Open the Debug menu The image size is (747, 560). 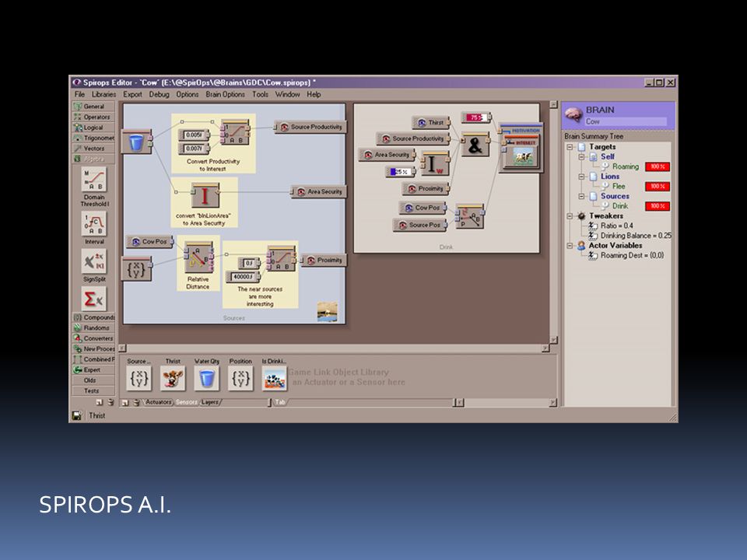coord(159,94)
